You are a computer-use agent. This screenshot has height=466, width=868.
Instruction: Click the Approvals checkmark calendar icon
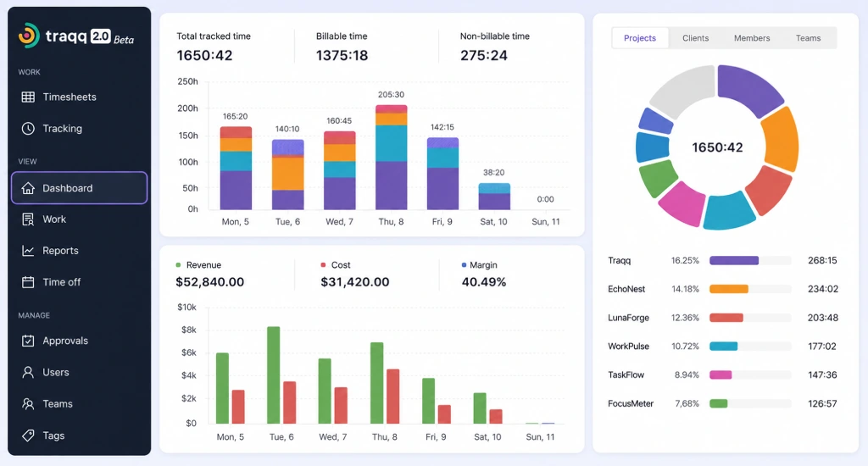point(28,341)
